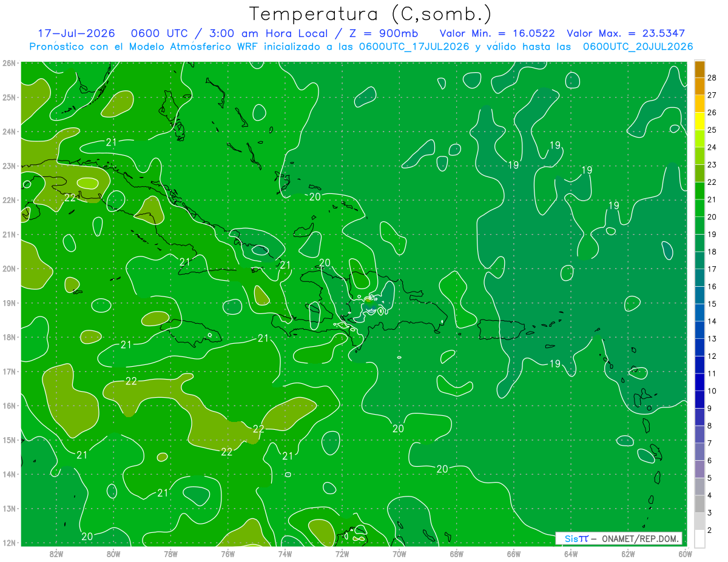The height and width of the screenshot is (562, 728).
Task: Click the value "26" on the color scale
Action: pos(712,113)
